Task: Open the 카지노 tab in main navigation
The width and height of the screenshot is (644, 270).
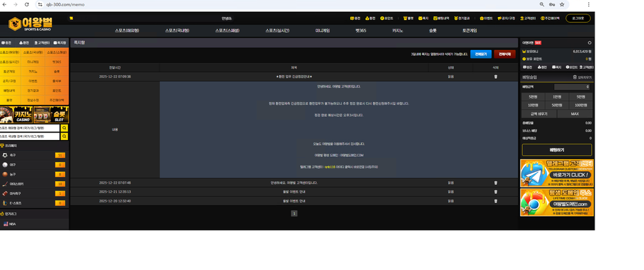Action: coord(398,31)
